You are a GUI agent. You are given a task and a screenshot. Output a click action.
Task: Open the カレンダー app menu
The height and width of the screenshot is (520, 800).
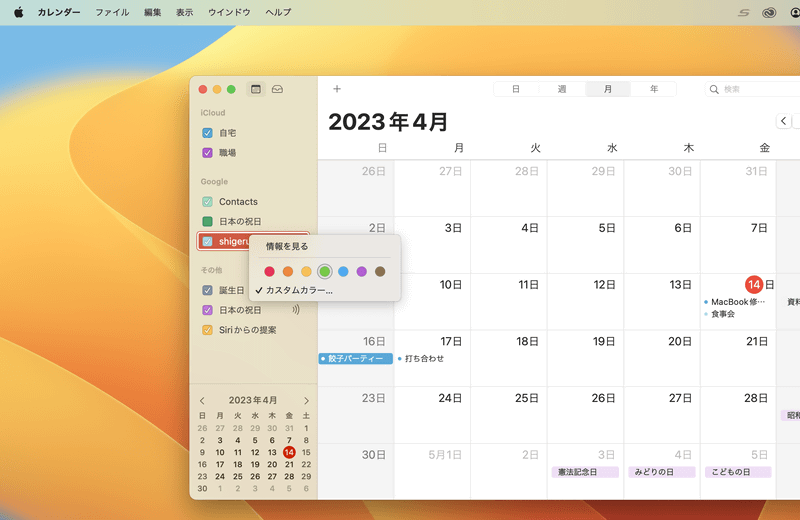pyautogui.click(x=59, y=12)
